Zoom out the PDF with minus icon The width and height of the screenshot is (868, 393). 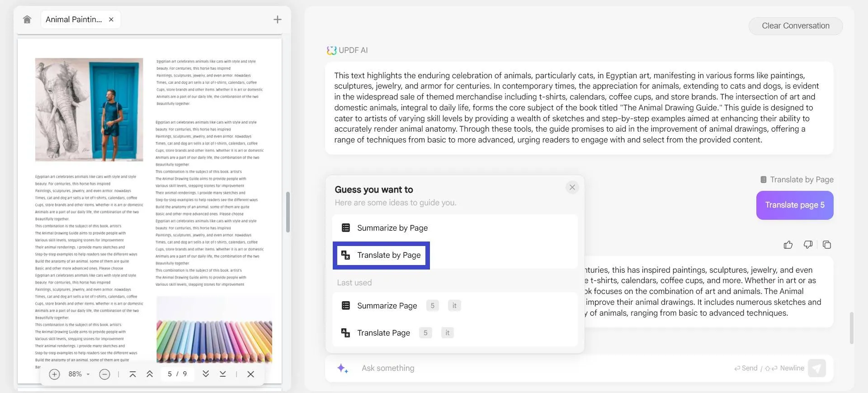pyautogui.click(x=104, y=374)
